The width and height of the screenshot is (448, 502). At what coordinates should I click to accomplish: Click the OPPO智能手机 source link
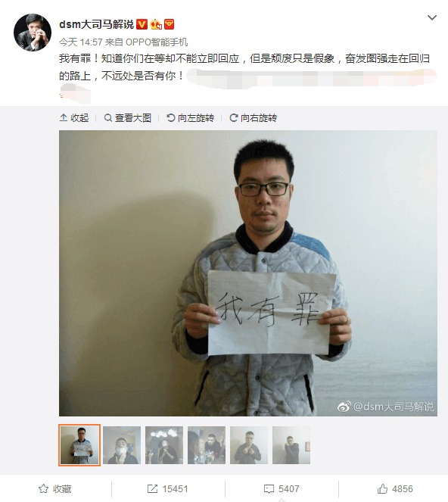point(157,42)
